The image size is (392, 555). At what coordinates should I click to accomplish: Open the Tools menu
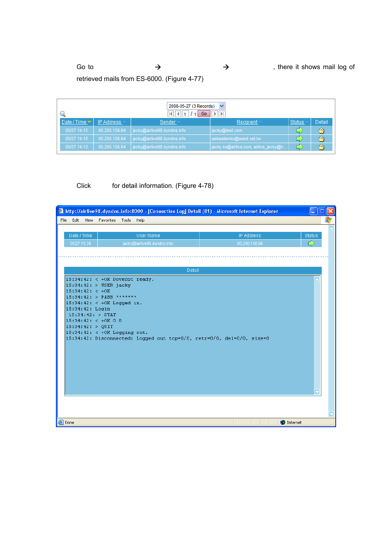[126, 220]
